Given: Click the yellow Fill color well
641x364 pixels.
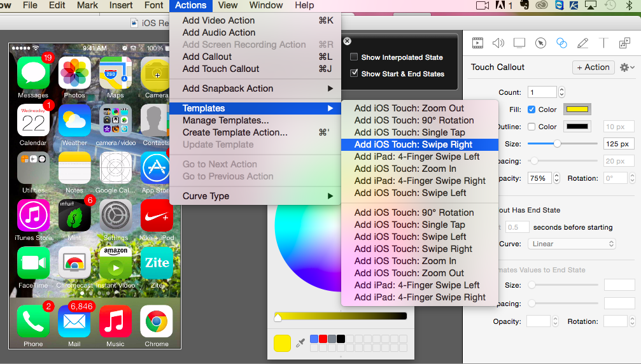Looking at the screenshot, I should 577,109.
